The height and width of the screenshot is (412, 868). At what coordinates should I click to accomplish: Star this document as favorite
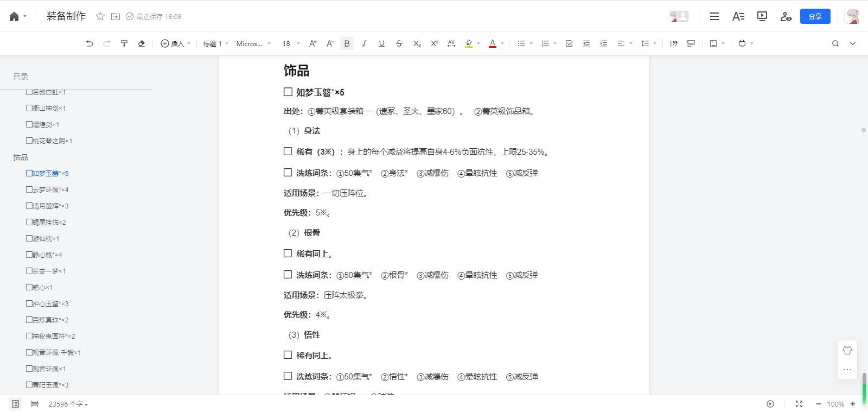100,16
